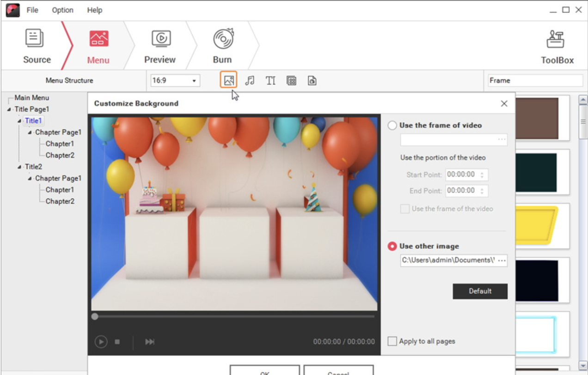Open the 16:9 aspect ratio dropdown
Viewport: 588px width, 375px height.
point(175,80)
